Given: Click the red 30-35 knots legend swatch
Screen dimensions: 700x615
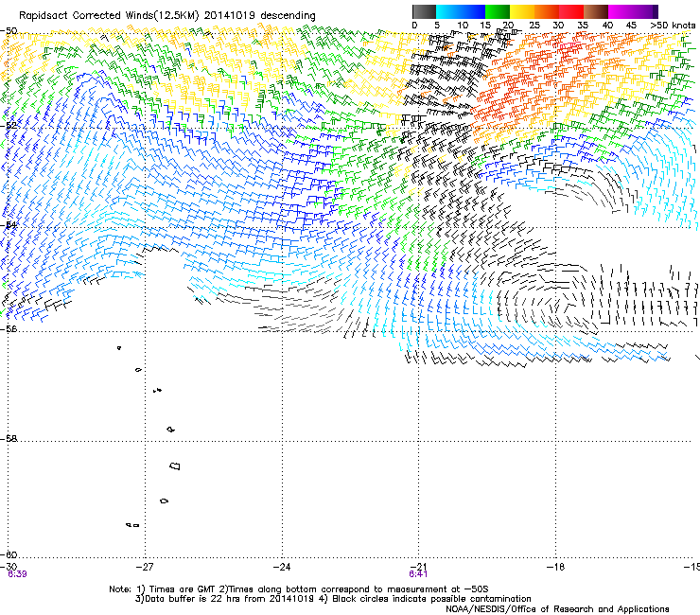Looking at the screenshot, I should (x=570, y=11).
